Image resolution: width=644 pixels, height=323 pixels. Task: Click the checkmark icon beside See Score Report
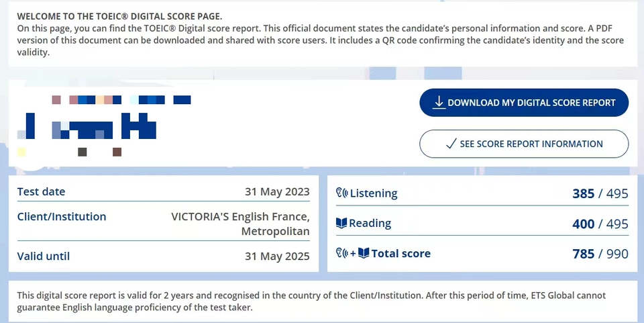click(451, 144)
